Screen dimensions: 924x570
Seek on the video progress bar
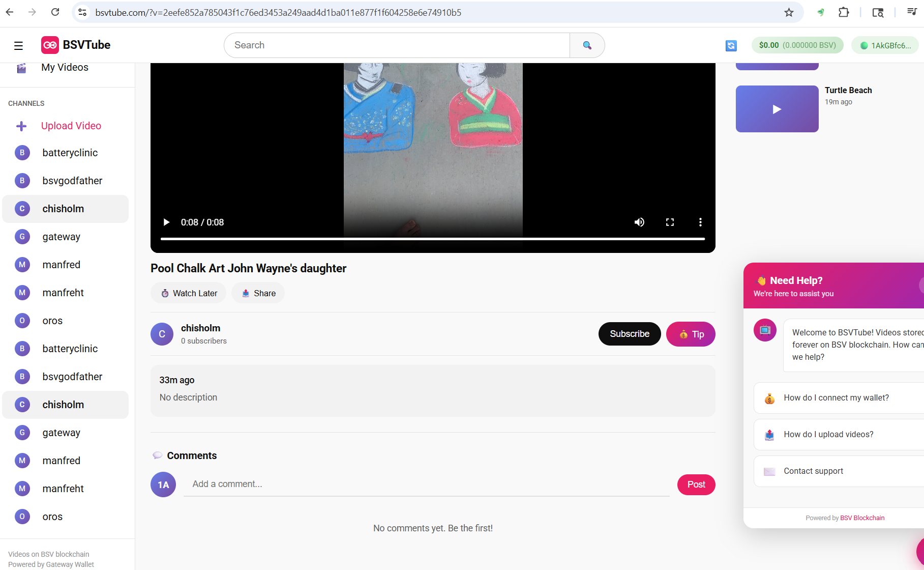pos(433,239)
